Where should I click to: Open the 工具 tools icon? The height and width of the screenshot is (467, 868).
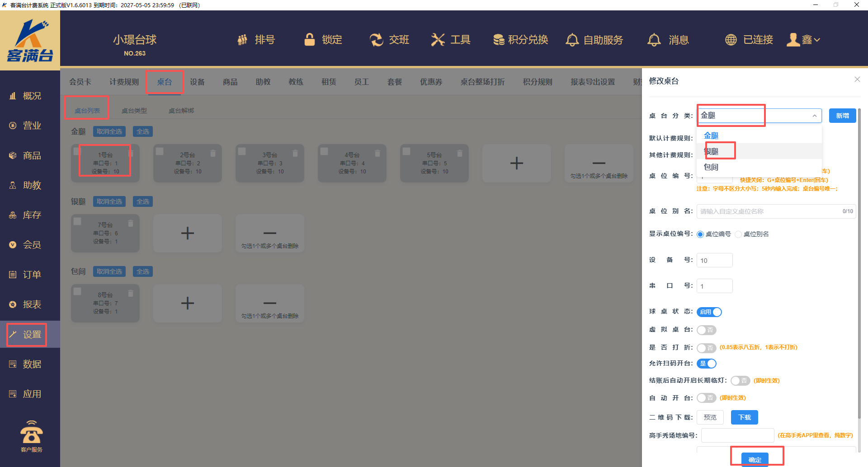(x=438, y=40)
